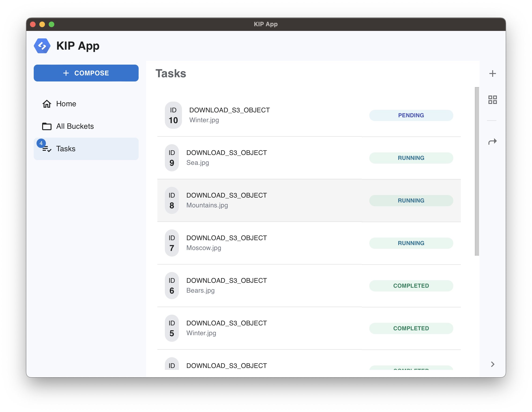
Task: Click the Compose button
Action: point(86,73)
